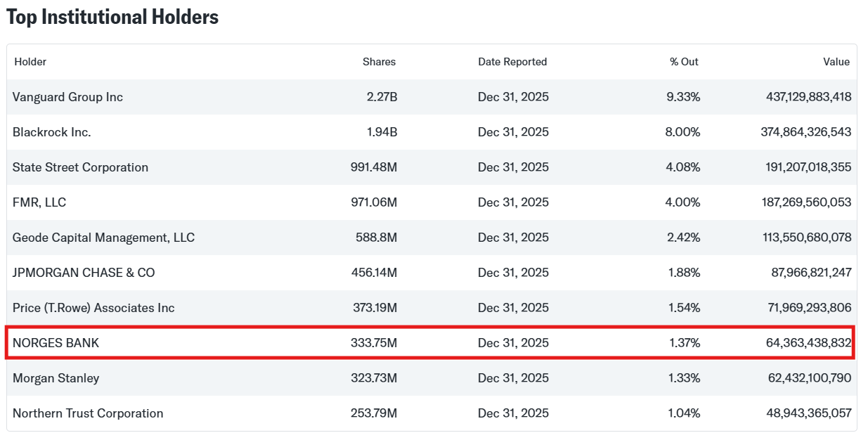Select the Blackrock Inc. holder row
Screen dimensions: 868x440
point(52,132)
